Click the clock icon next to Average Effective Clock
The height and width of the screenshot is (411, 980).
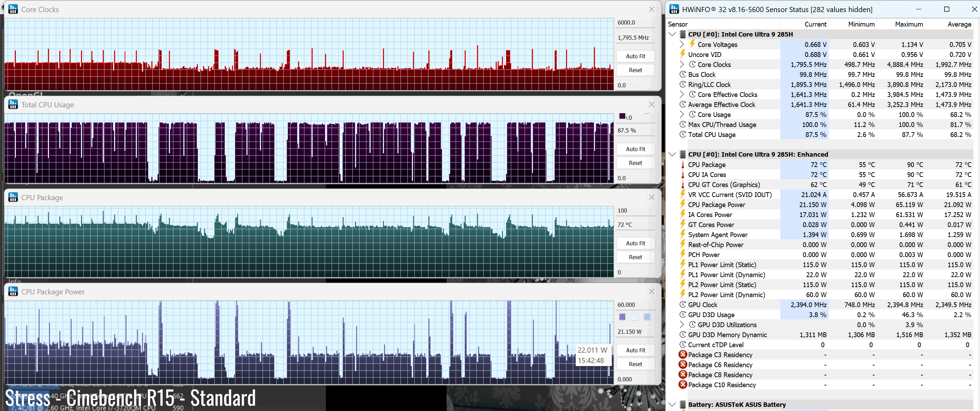[683, 104]
